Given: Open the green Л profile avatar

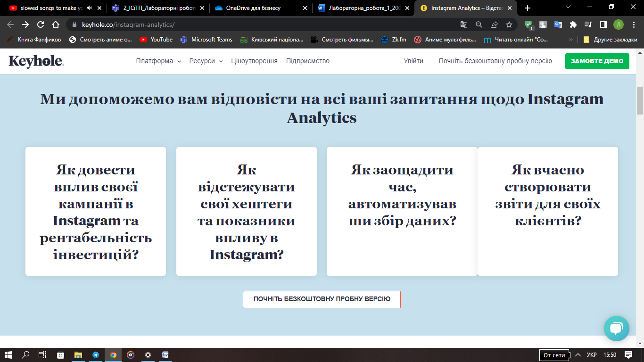Looking at the screenshot, I should (x=618, y=25).
